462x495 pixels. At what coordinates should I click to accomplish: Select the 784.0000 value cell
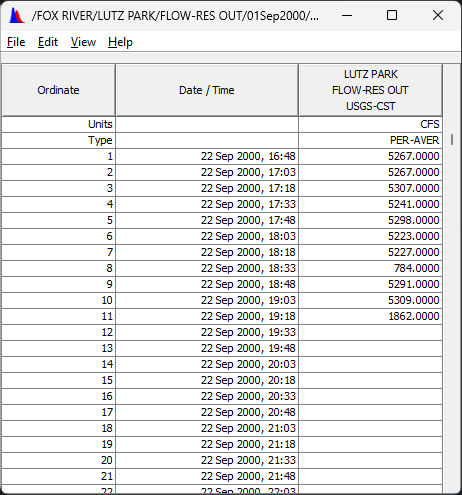click(x=370, y=268)
